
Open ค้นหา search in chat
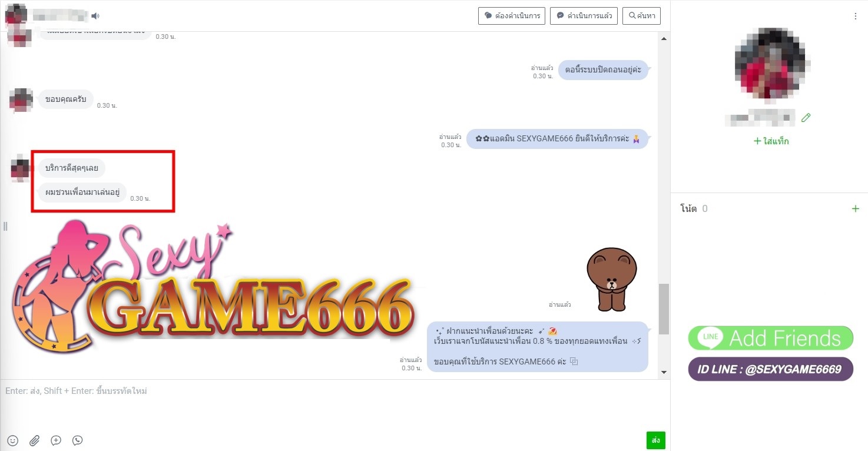pos(641,16)
